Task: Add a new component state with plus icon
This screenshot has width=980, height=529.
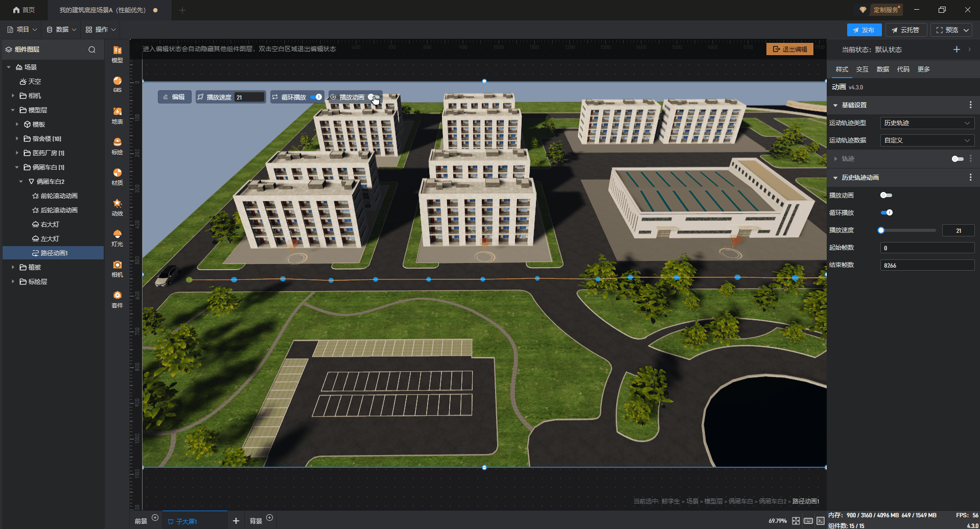Action: [956, 49]
